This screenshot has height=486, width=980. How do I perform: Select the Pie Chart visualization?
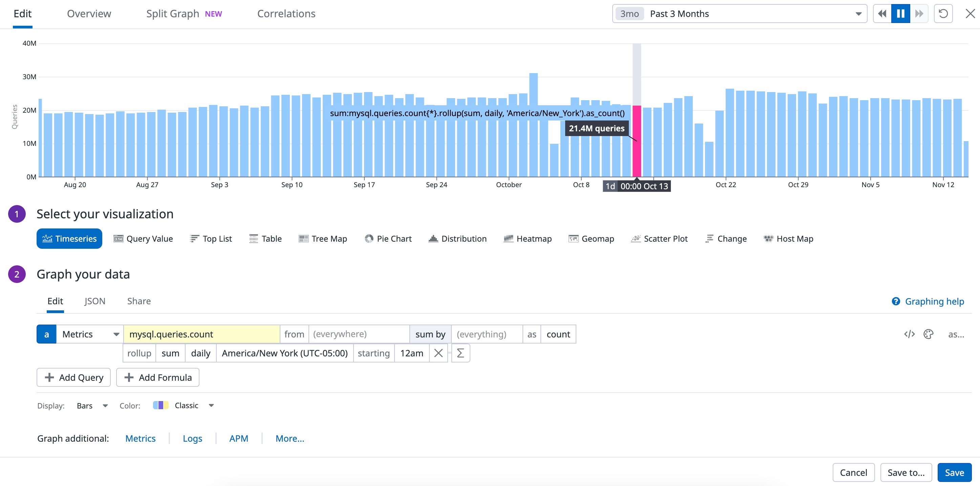pyautogui.click(x=388, y=239)
